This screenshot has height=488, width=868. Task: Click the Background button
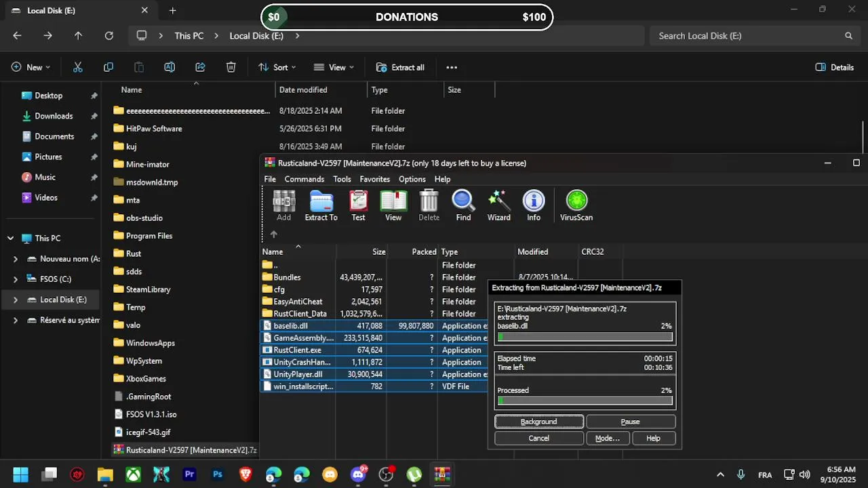(x=539, y=422)
